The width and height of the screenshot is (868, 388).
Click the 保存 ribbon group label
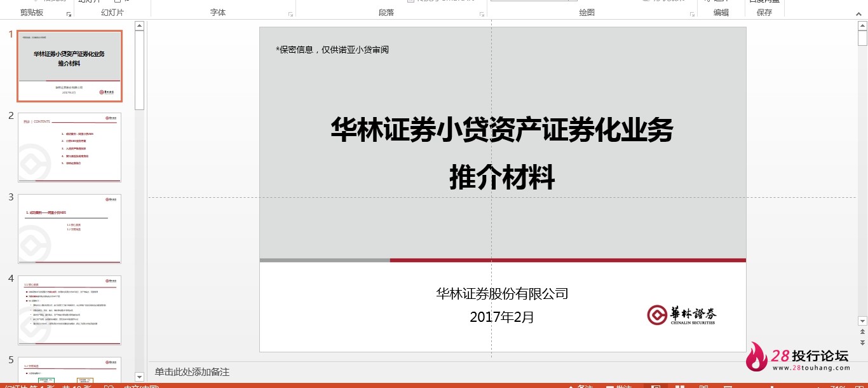tap(764, 13)
